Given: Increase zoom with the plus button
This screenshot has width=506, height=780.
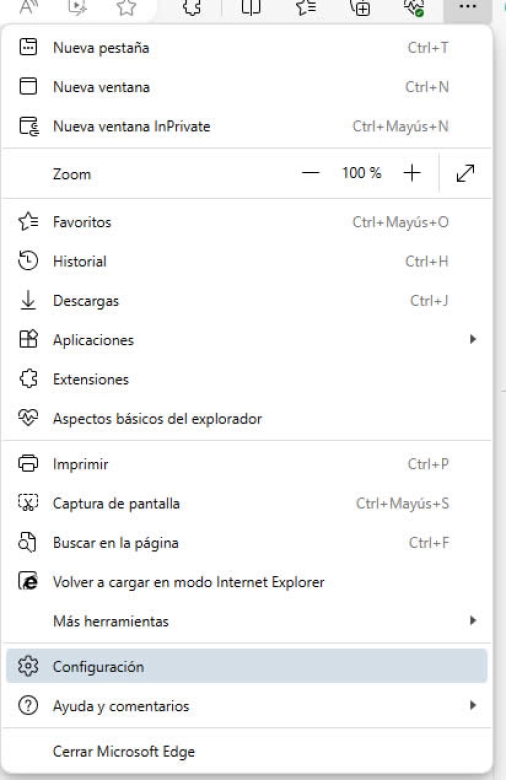Looking at the screenshot, I should tap(412, 173).
